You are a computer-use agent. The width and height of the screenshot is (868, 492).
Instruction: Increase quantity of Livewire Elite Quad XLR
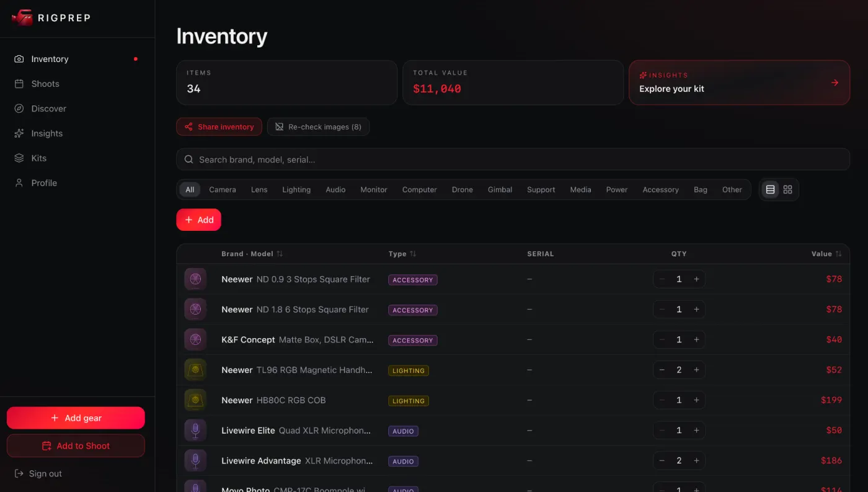click(x=696, y=431)
